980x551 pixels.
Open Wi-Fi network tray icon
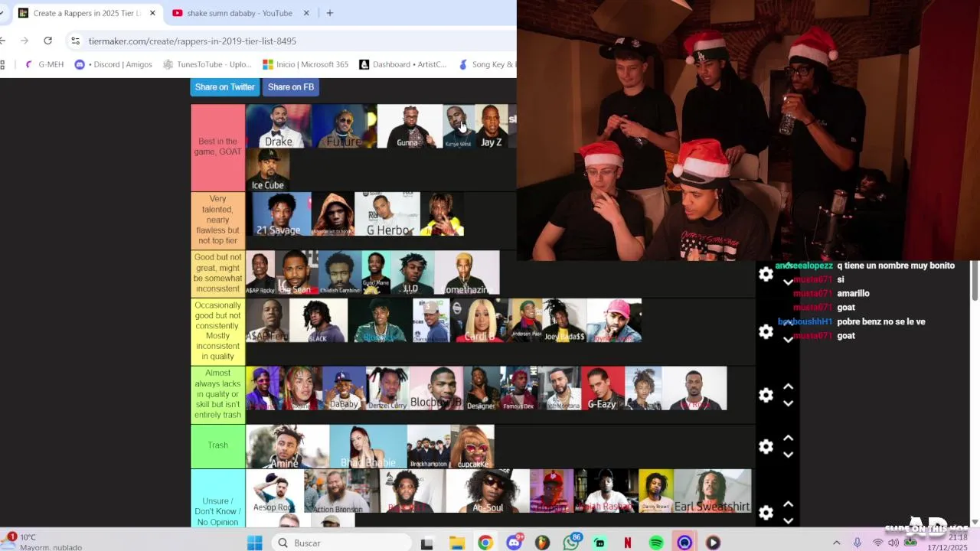[877, 543]
